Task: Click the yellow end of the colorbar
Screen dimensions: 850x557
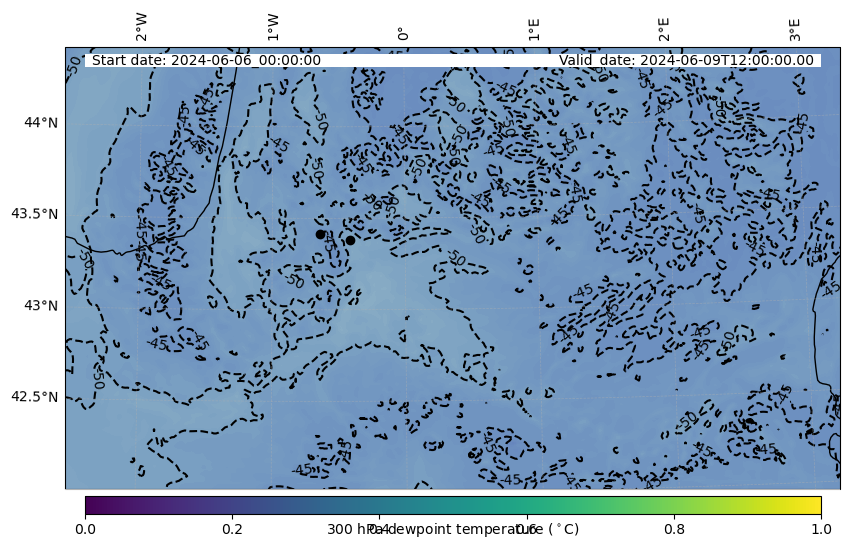Action: pos(816,504)
